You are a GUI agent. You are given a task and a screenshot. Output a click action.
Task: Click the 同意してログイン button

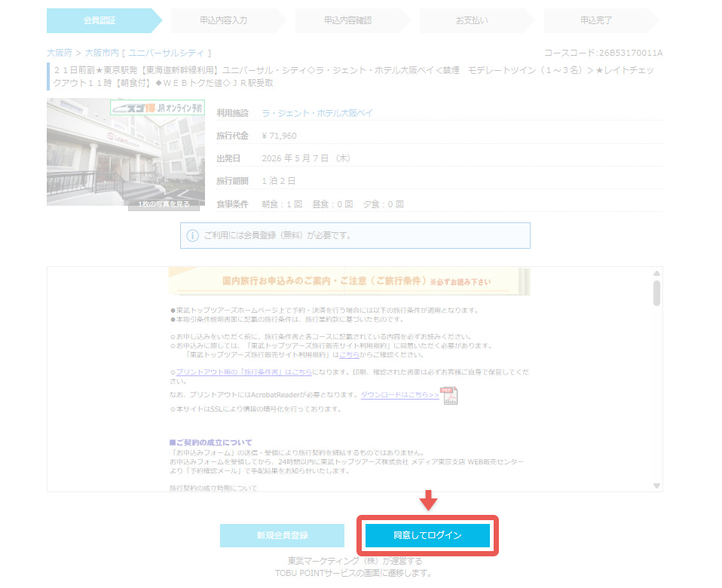point(427,535)
